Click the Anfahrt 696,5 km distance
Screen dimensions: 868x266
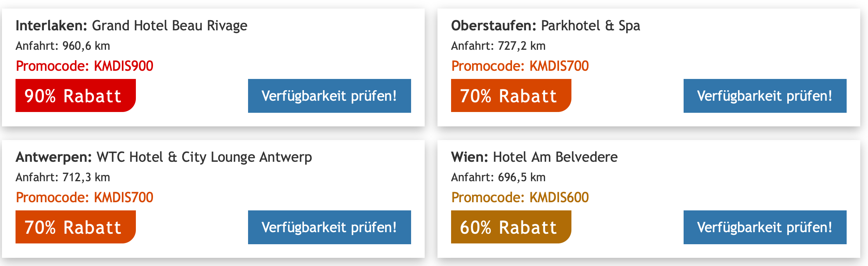498,177
